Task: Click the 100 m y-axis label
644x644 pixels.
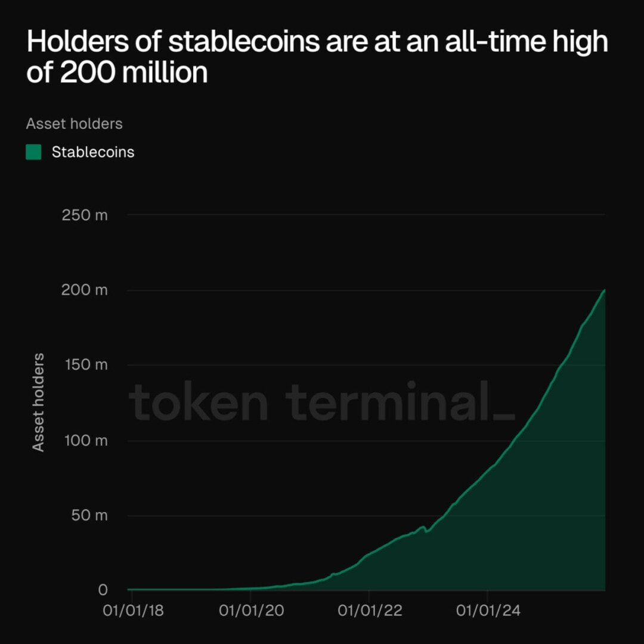Action: point(86,441)
